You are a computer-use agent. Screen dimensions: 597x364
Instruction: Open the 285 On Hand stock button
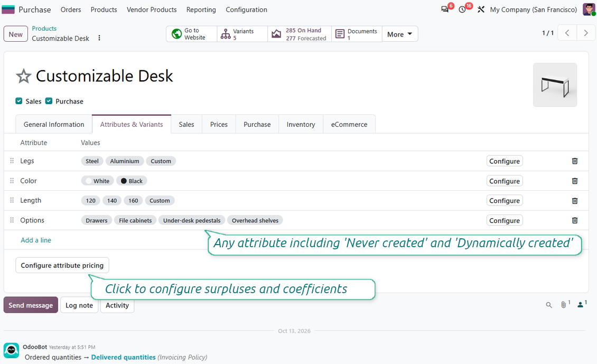300,34
